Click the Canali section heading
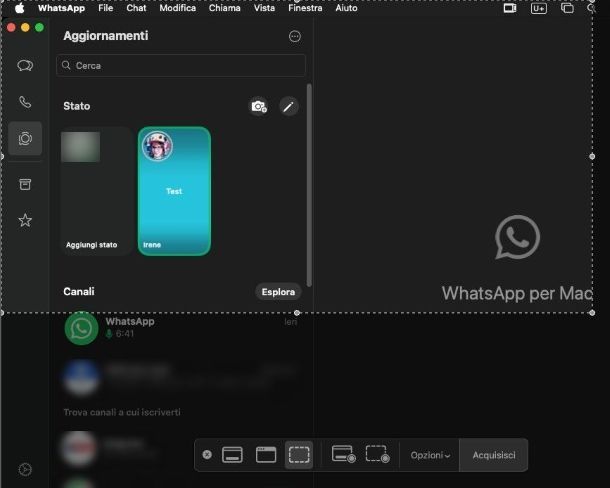 point(79,292)
